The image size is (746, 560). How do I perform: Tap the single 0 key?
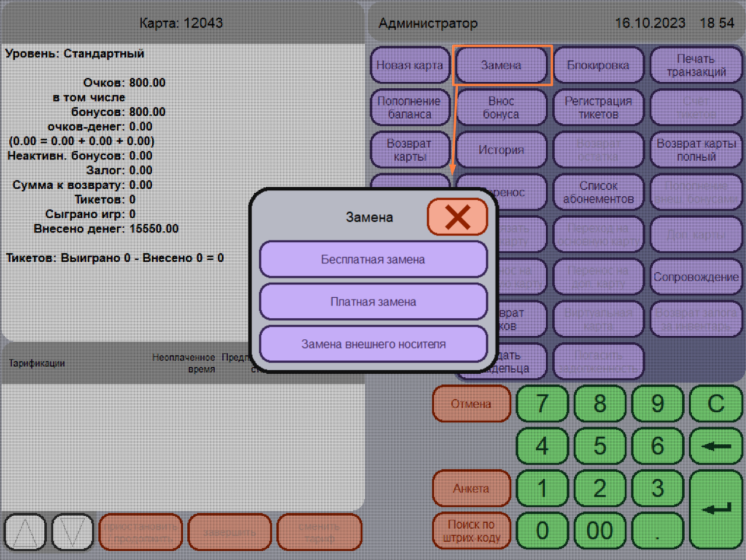pyautogui.click(x=543, y=531)
